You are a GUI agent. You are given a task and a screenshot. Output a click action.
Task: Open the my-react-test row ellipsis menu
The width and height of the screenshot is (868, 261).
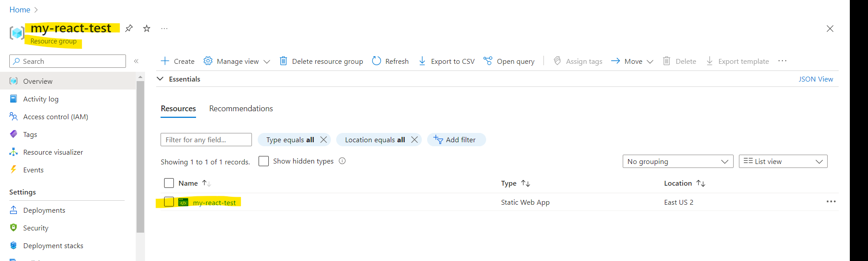tap(831, 202)
